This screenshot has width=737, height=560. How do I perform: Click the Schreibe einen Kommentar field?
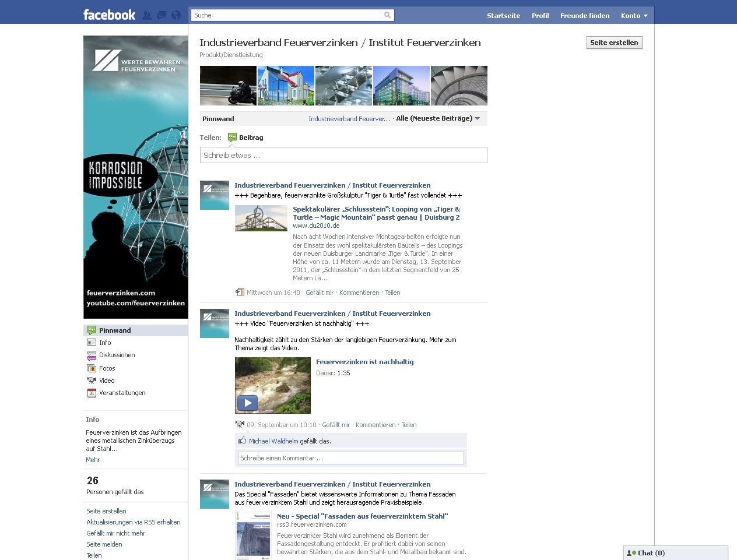point(350,458)
